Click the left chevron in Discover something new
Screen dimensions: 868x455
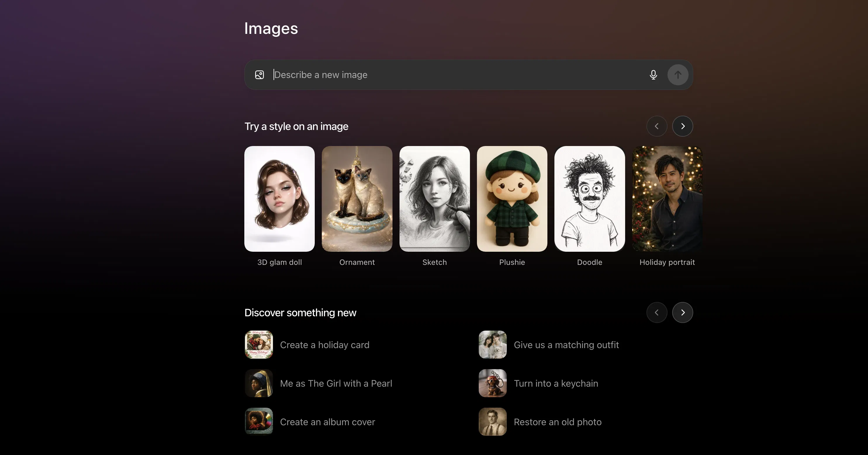657,312
